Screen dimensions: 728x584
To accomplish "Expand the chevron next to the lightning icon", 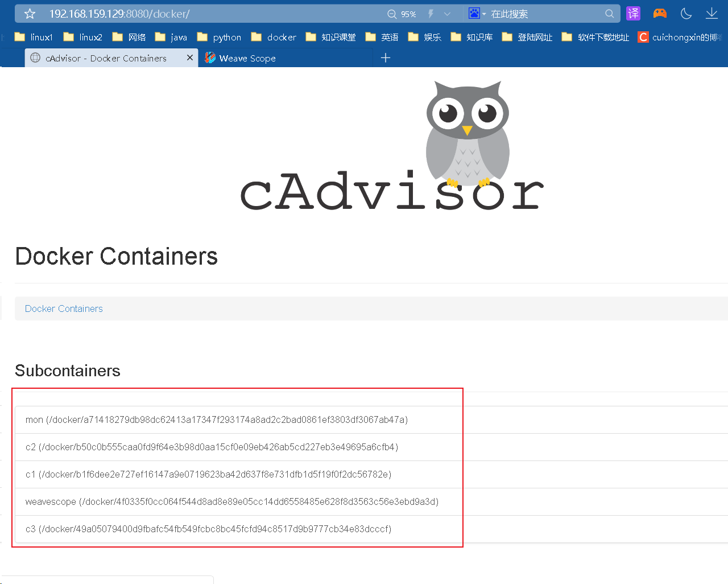I will coord(446,13).
